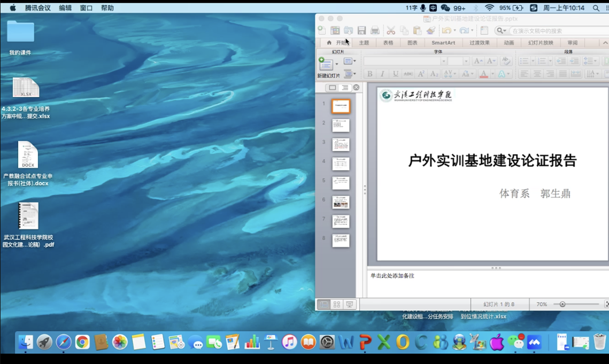Viewport: 609px width, 364px height.
Task: Open the 窗口 menu in menu bar
Action: (86, 8)
